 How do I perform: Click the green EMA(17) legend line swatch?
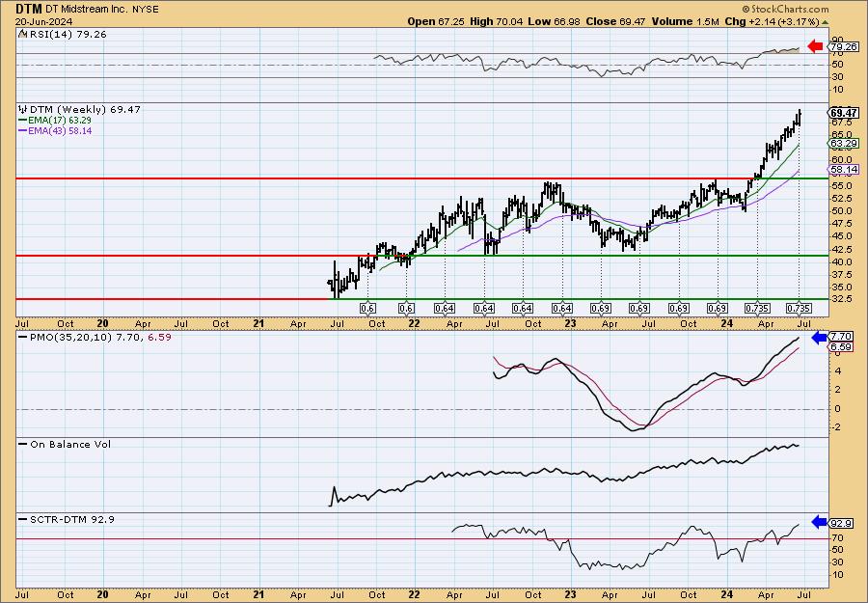point(23,121)
